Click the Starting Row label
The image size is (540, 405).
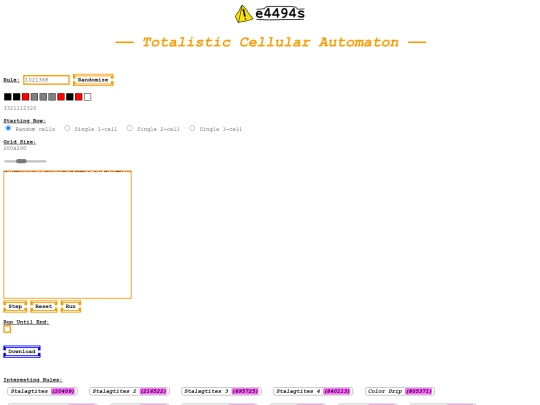click(24, 121)
